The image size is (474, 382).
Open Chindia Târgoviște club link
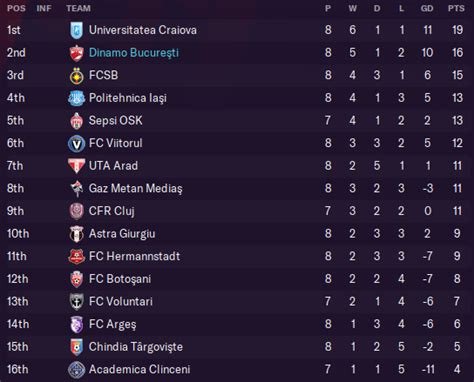tap(136, 347)
